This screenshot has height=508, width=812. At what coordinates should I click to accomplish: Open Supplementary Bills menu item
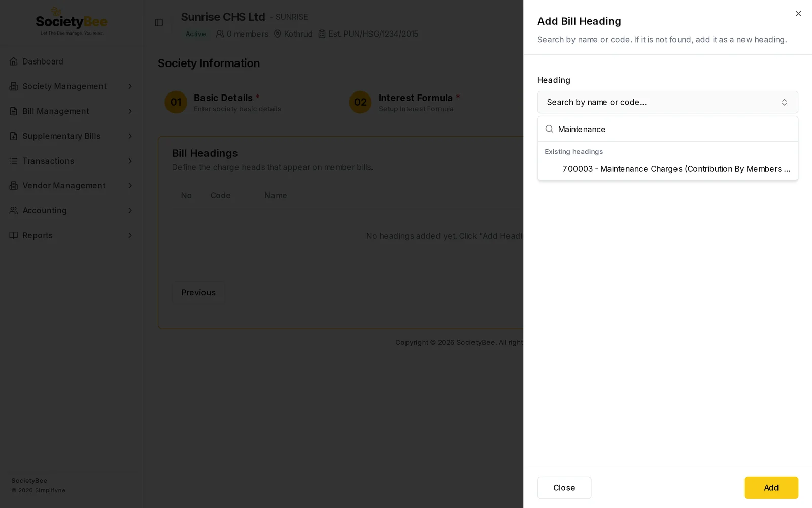pyautogui.click(x=71, y=136)
